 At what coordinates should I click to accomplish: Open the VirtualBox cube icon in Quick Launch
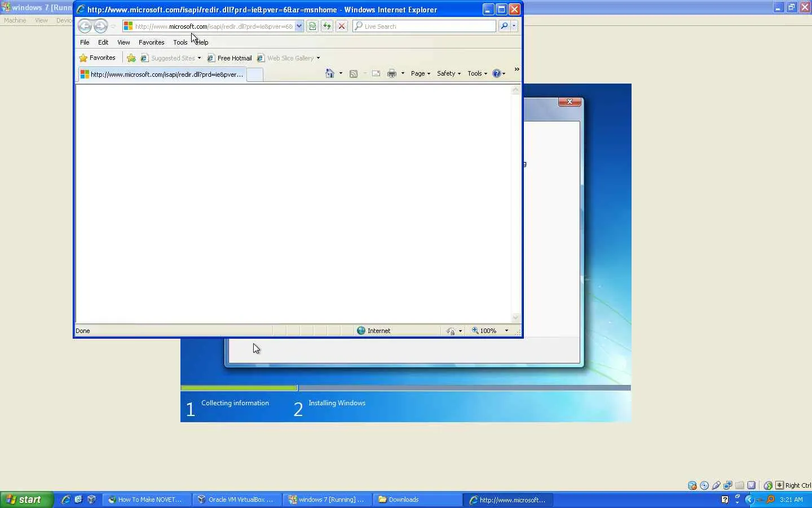point(91,500)
